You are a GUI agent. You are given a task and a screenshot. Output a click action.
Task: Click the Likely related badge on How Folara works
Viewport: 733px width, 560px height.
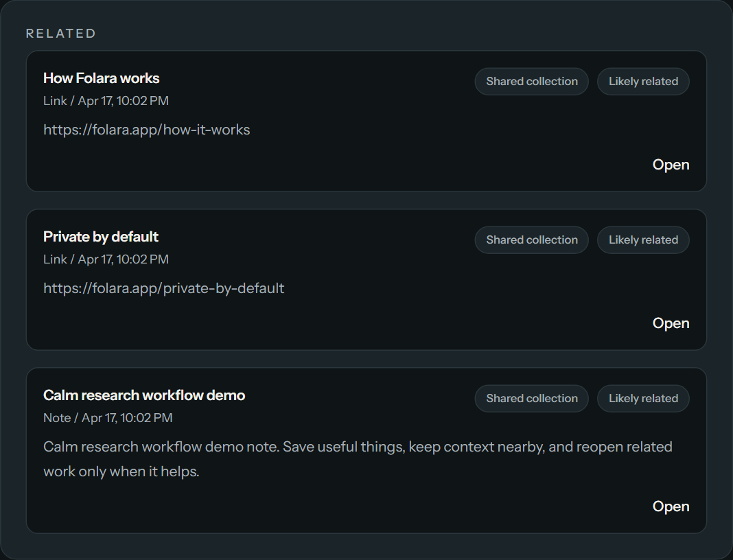click(x=643, y=81)
